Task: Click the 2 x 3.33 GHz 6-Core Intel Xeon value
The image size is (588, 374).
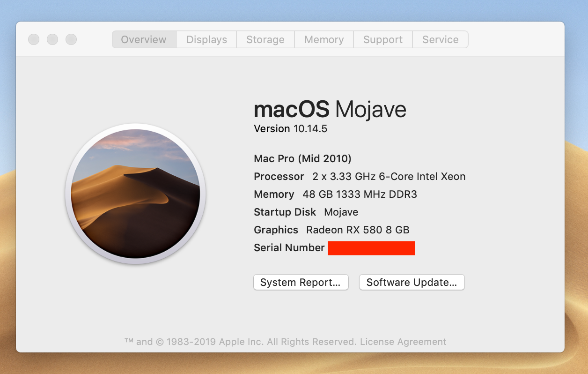Action: [x=389, y=177]
